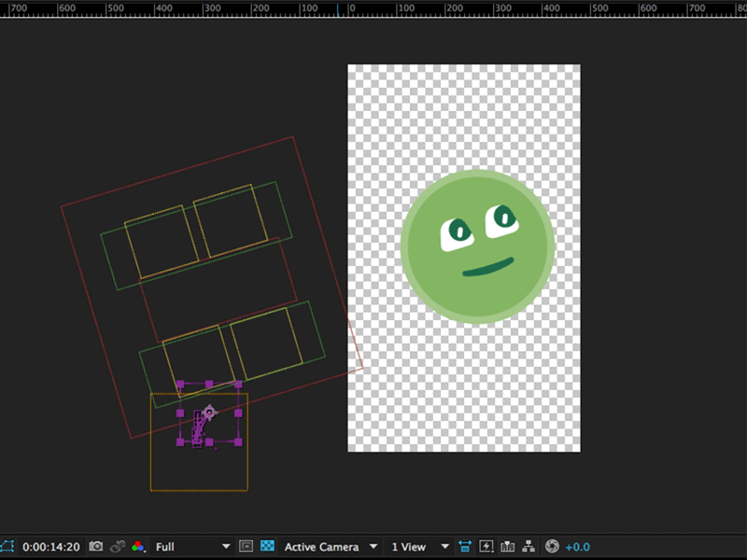Click the top-right purple selection handle

tap(238, 384)
